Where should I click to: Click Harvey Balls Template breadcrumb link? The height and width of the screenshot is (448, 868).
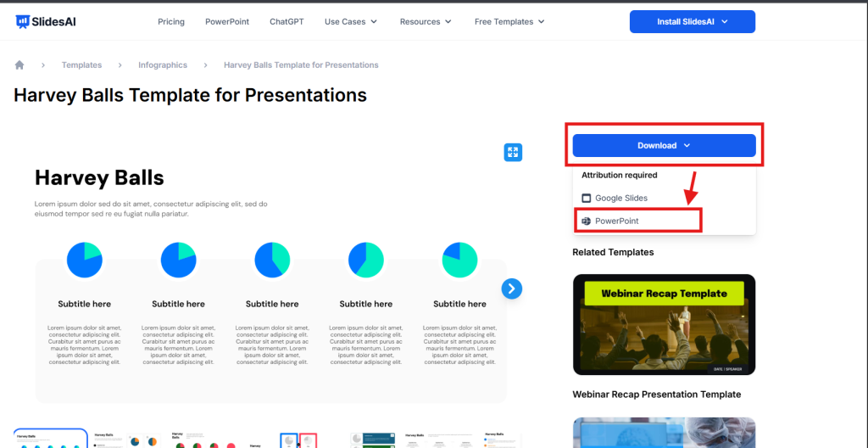click(301, 64)
